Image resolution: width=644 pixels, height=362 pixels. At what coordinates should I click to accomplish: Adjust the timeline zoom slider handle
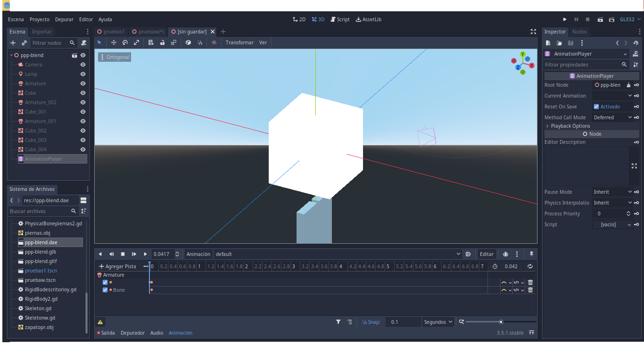(x=501, y=322)
